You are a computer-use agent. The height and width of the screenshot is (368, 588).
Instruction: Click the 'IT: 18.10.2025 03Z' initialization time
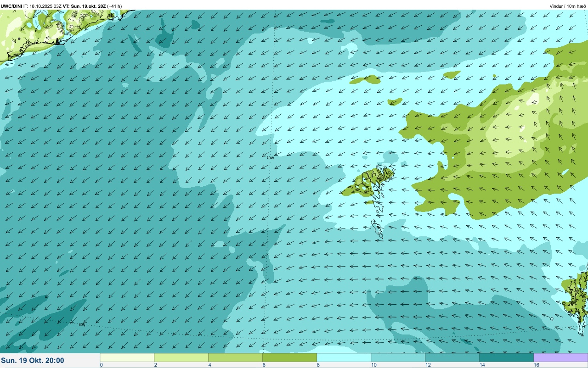coord(42,6)
